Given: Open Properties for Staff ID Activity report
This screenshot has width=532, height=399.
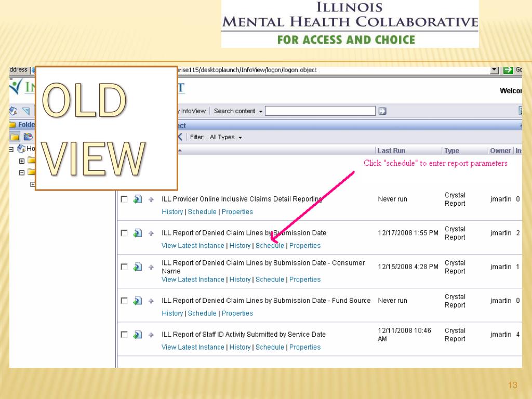Looking at the screenshot, I should click(x=304, y=348).
